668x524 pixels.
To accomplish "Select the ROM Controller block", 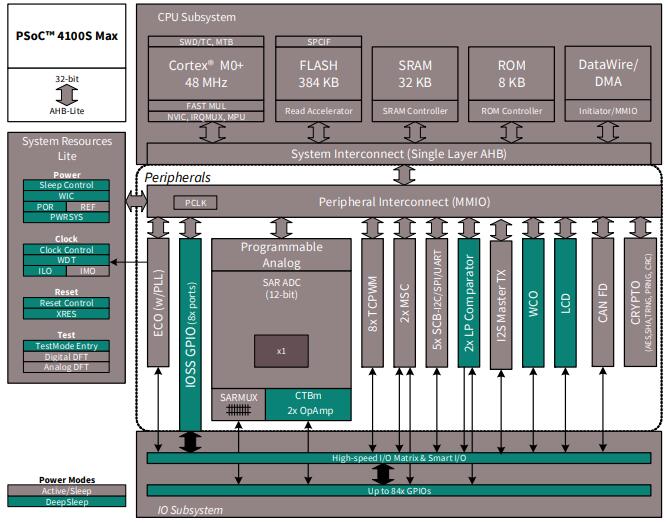I will tap(512, 111).
